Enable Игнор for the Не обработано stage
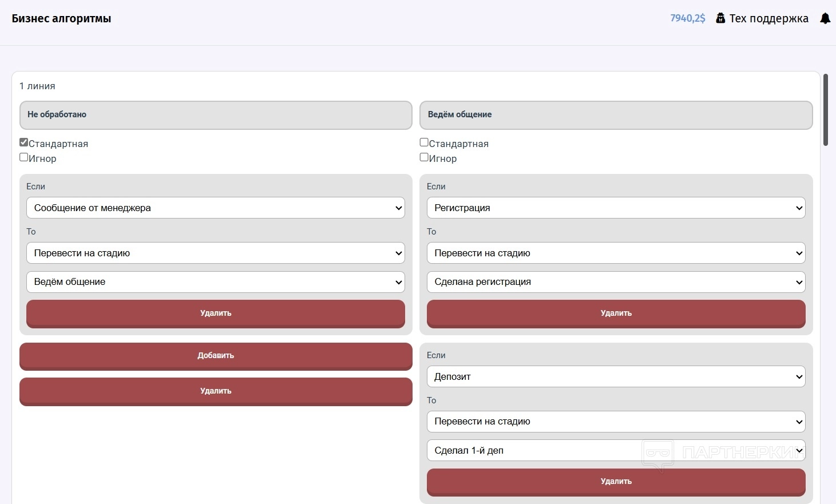836x504 pixels. [24, 157]
